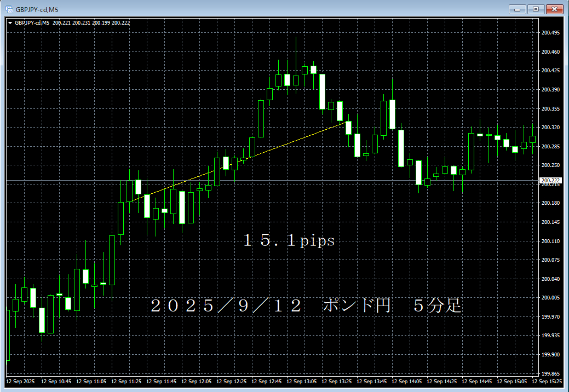The height and width of the screenshot is (392, 569).
Task: Click the 200.495 price scale label
Action: click(550, 33)
